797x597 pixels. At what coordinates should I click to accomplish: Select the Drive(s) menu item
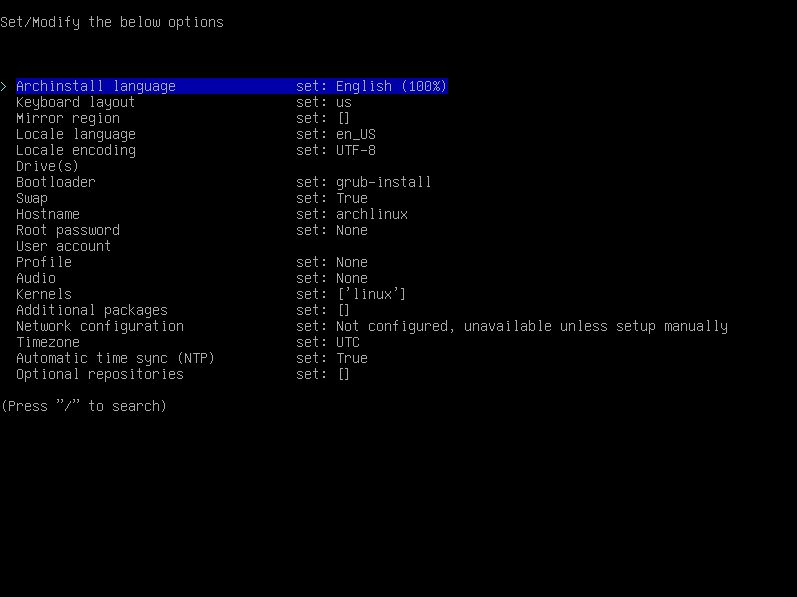pos(47,166)
